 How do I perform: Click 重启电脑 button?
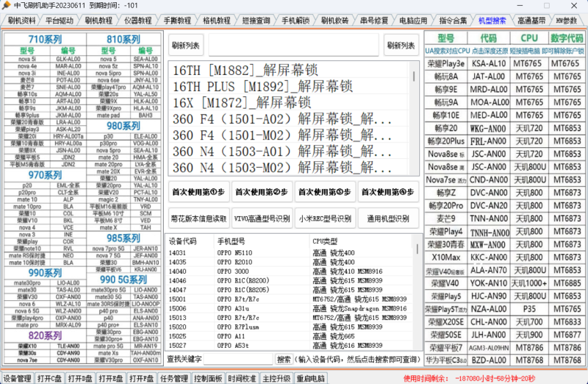[x=310, y=378]
